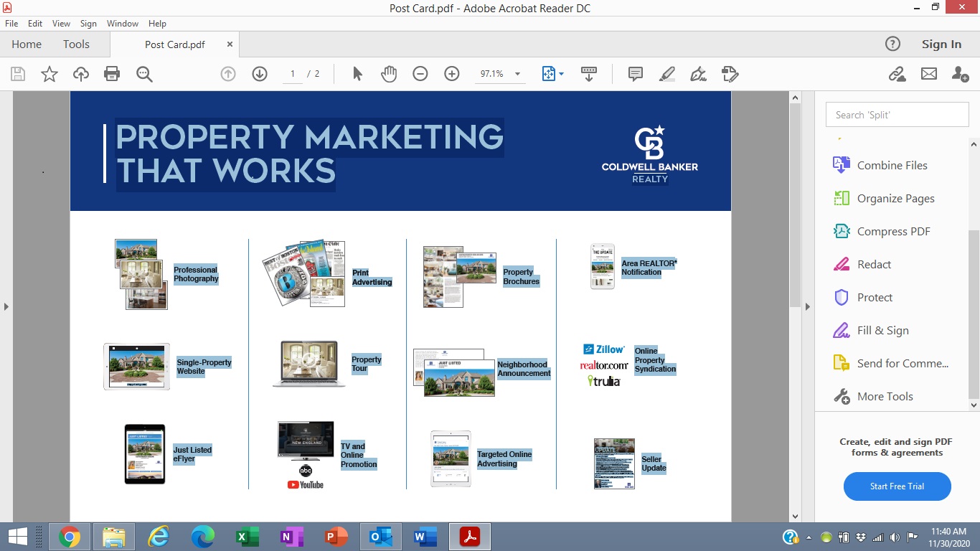The height and width of the screenshot is (551, 980).
Task: Bookmark the file with the star icon
Action: tap(50, 74)
